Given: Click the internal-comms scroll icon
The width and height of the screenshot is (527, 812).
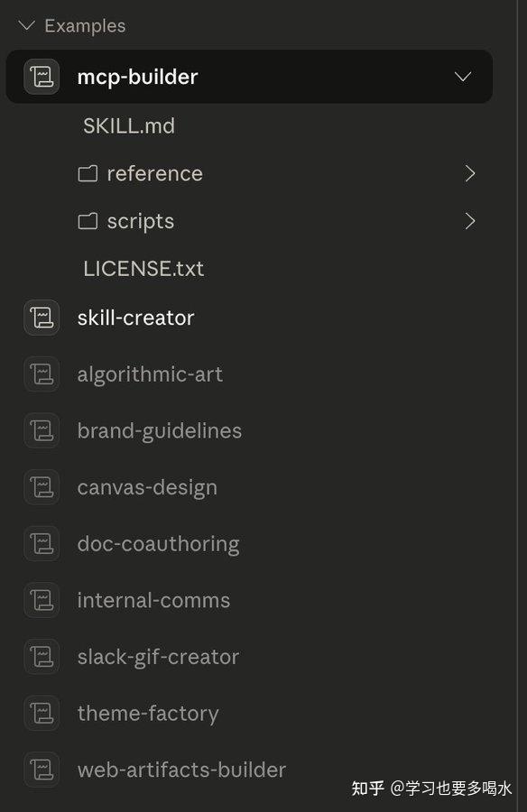Looking at the screenshot, I should (x=42, y=600).
